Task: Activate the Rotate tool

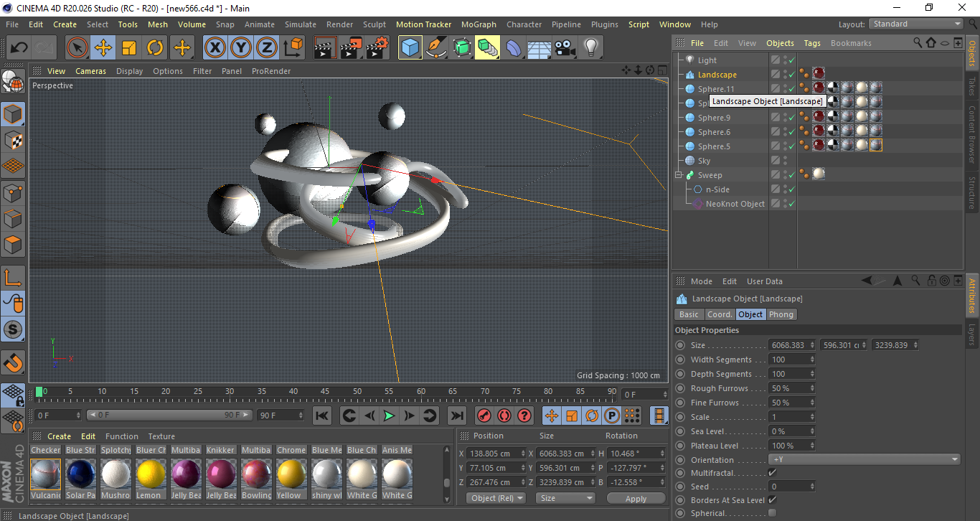Action: tap(155, 48)
